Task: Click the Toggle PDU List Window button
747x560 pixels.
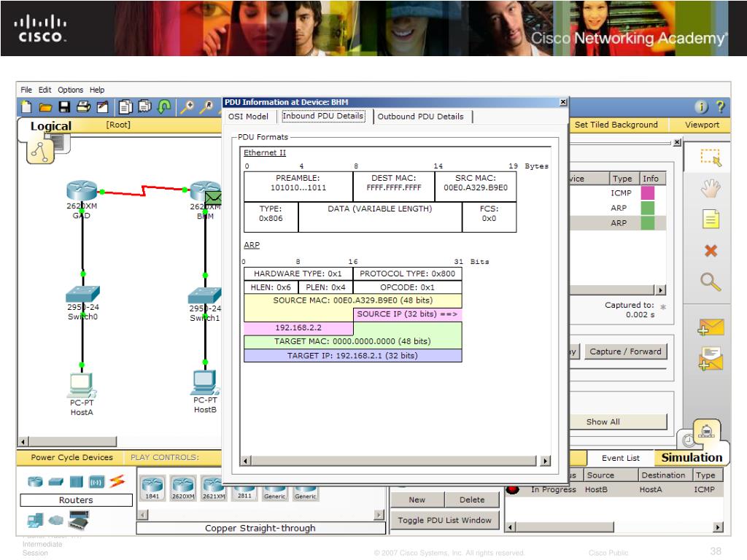Action: pos(445,520)
